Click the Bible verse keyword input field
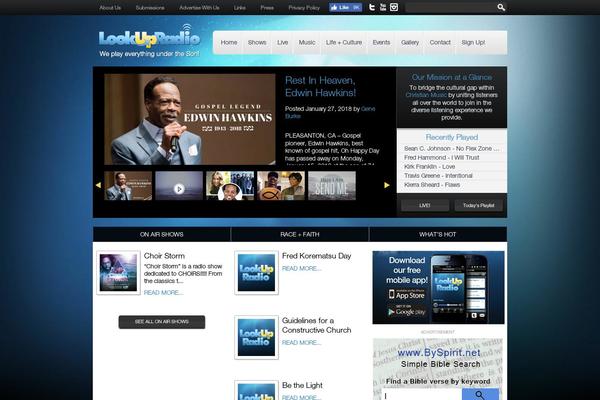The width and height of the screenshot is (600, 400). click(x=422, y=395)
